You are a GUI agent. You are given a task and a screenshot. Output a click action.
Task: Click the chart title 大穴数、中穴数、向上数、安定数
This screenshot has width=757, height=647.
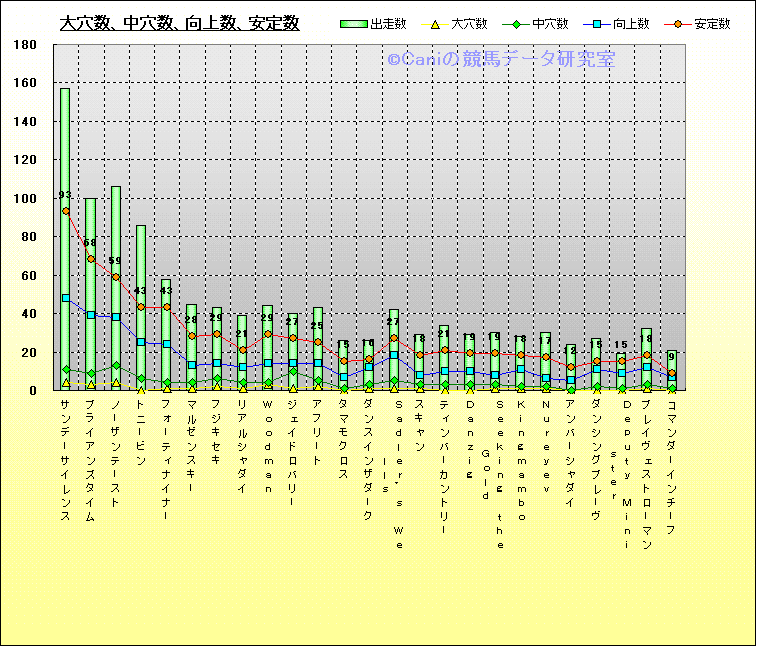coord(179,24)
